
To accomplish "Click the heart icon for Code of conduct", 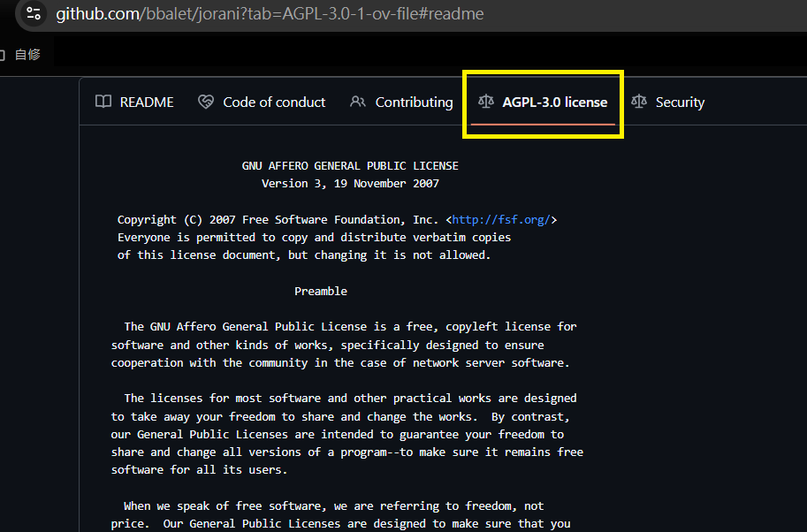I will pyautogui.click(x=206, y=102).
